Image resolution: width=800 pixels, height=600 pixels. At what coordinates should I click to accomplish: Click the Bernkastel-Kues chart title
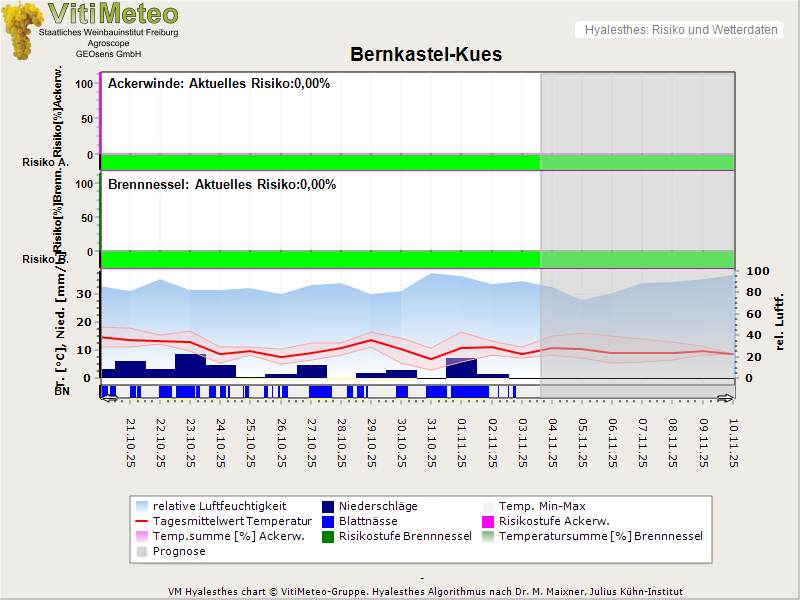pos(426,54)
